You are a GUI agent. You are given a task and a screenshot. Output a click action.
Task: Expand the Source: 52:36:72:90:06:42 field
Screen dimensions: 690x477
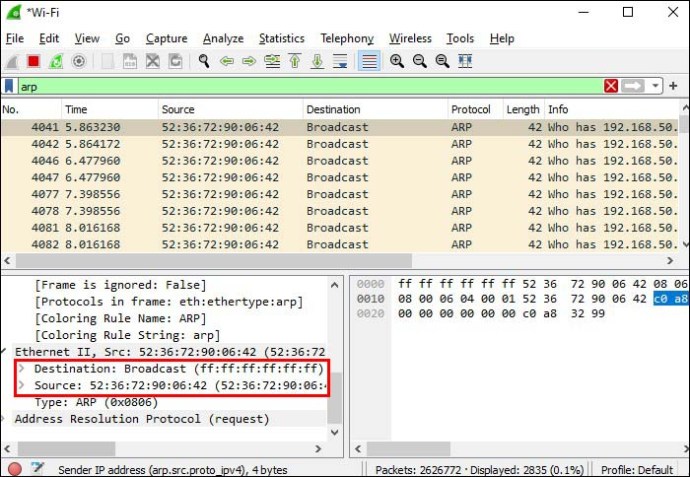click(21, 385)
